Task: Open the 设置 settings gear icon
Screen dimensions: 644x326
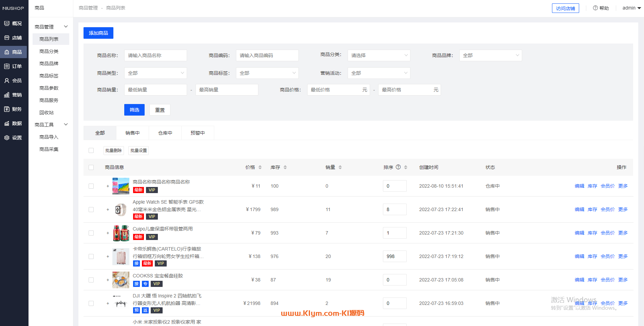Action: [7, 138]
